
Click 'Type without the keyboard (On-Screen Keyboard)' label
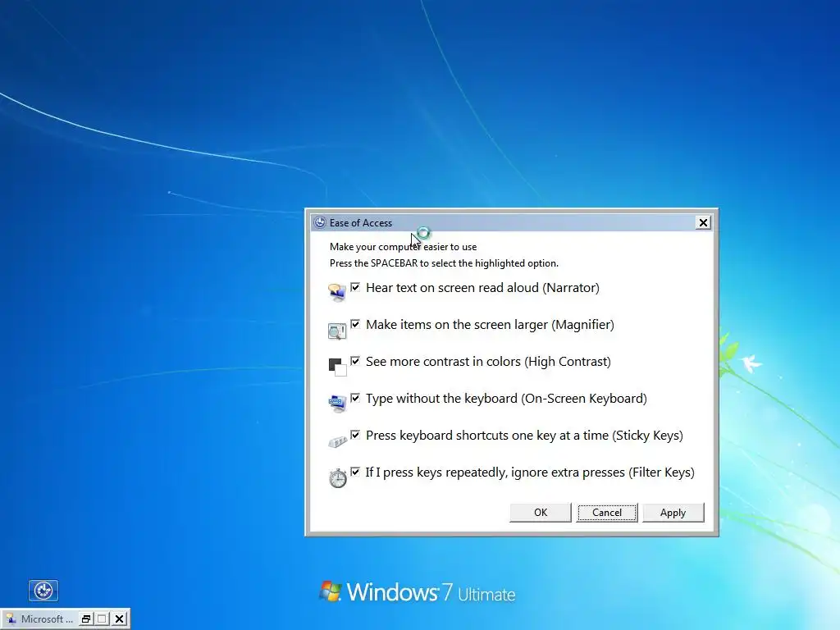(x=506, y=399)
